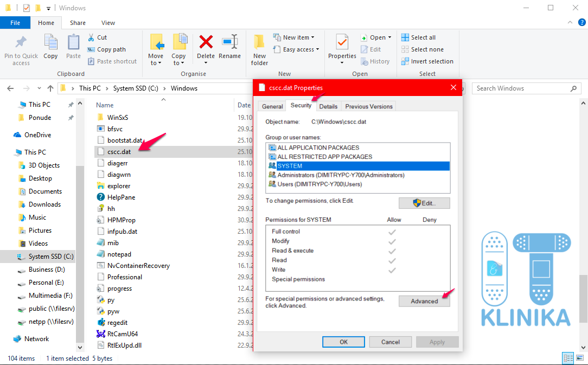Viewport: 588px width, 365px height.
Task: Click the Advanced button
Action: (x=424, y=301)
